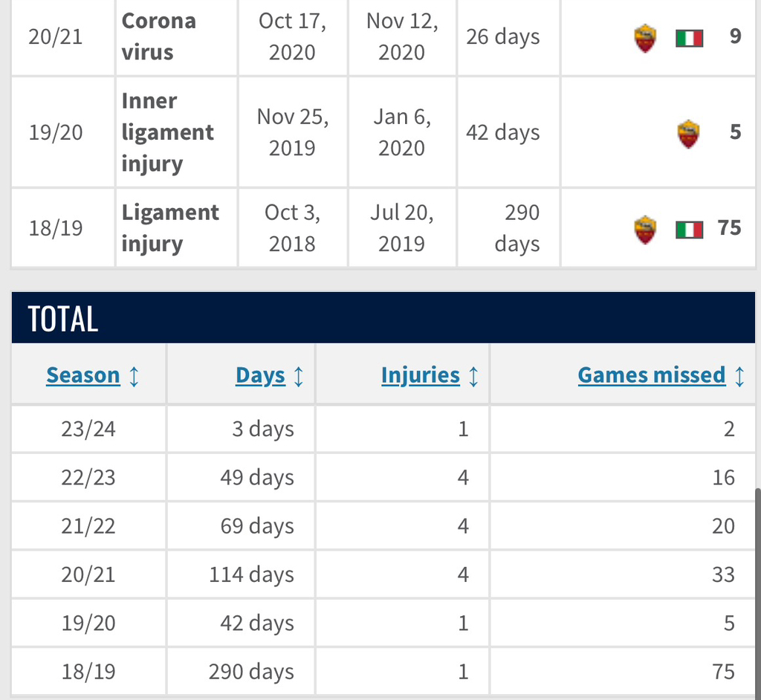761x700 pixels.
Task: Click the sort arrow beside Injuries
Action: (x=473, y=376)
